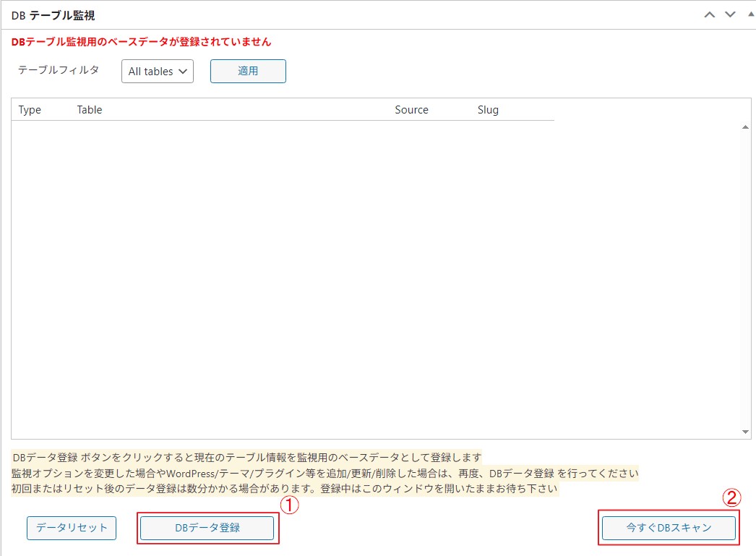Click the テーブルフィルタ label
The image size is (756, 556).
pyautogui.click(x=59, y=70)
